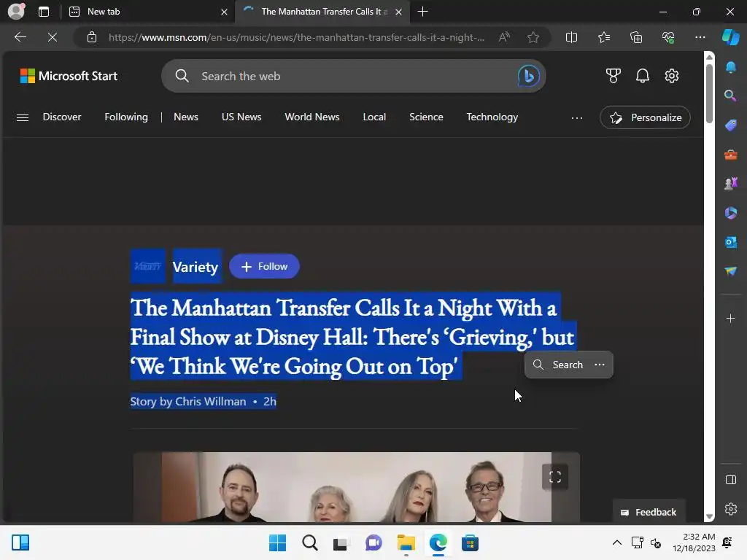Viewport: 747px width, 560px height.
Task: Open the sidebar settings gear
Action: pyautogui.click(x=731, y=509)
